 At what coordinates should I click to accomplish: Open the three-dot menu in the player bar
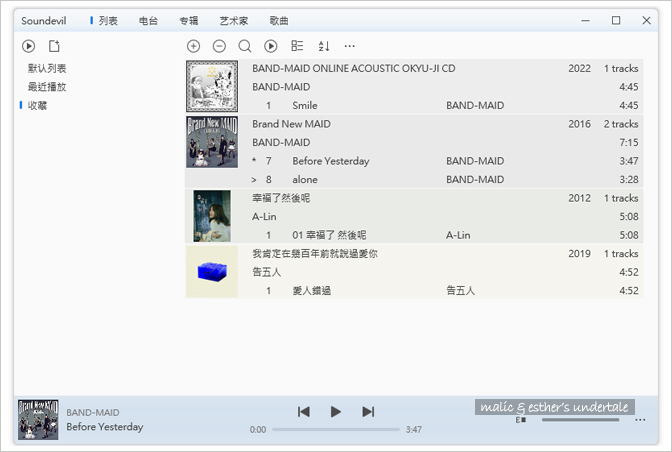(640, 419)
